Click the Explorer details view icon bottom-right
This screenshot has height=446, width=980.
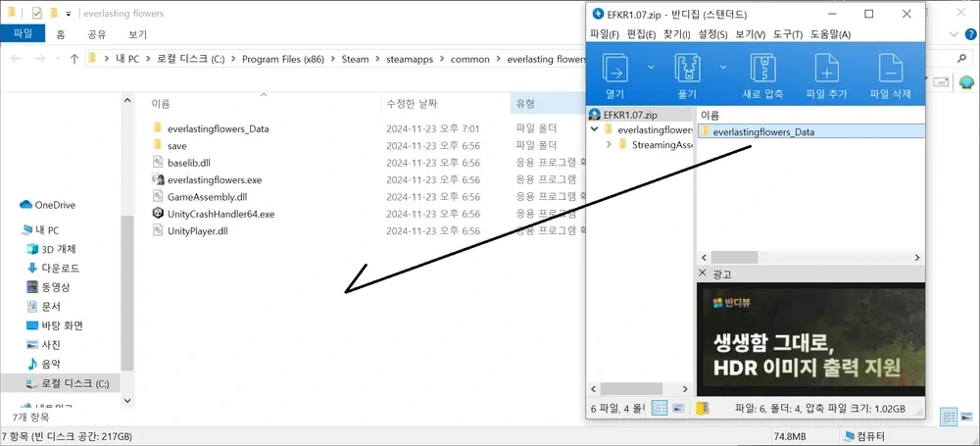tap(949, 417)
